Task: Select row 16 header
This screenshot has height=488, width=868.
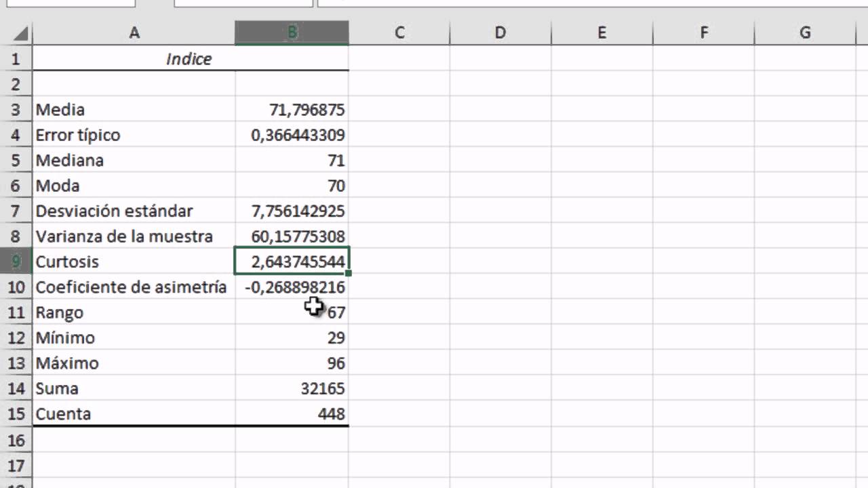Action: tap(16, 441)
